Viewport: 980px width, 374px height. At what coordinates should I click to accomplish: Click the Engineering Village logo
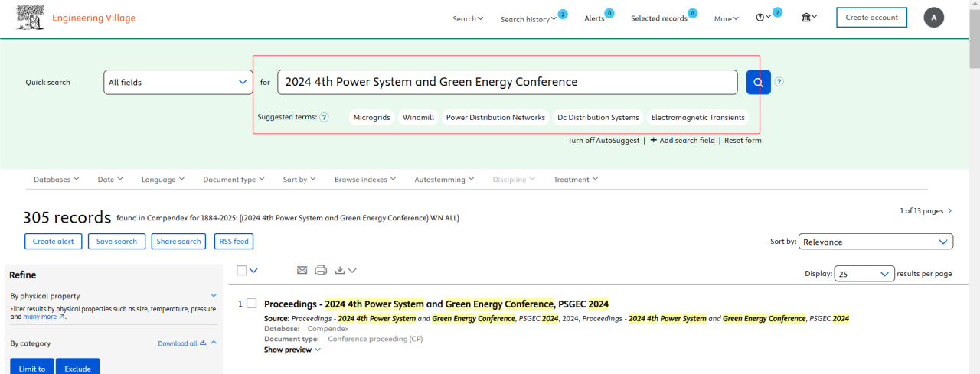pos(76,18)
